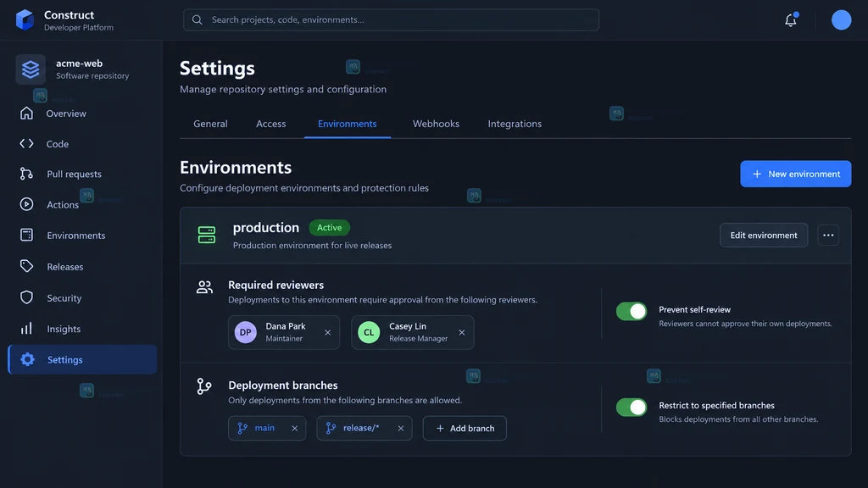Open notifications bell

(791, 20)
